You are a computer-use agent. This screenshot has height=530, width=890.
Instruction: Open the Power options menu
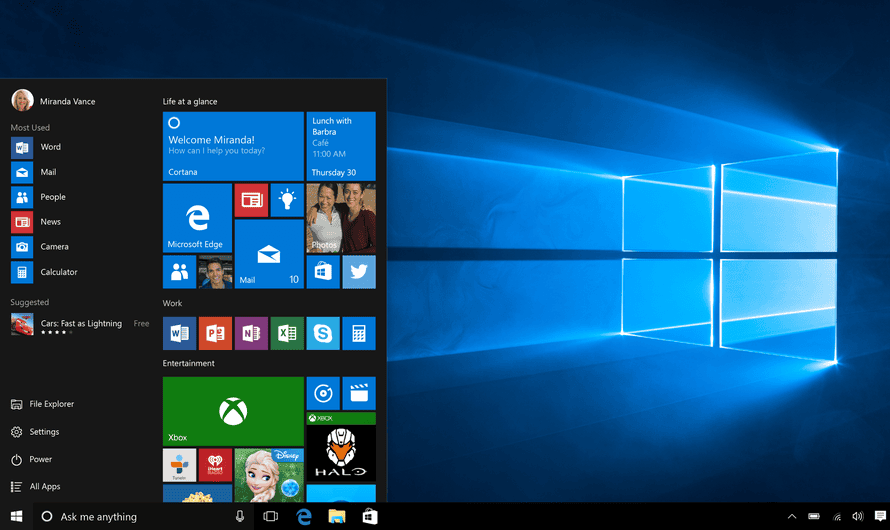(40, 460)
